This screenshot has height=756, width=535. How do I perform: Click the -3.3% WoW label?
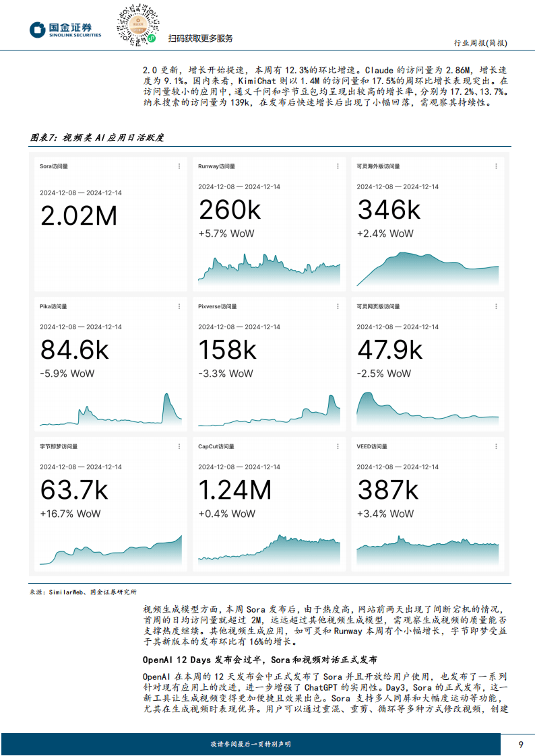click(225, 374)
